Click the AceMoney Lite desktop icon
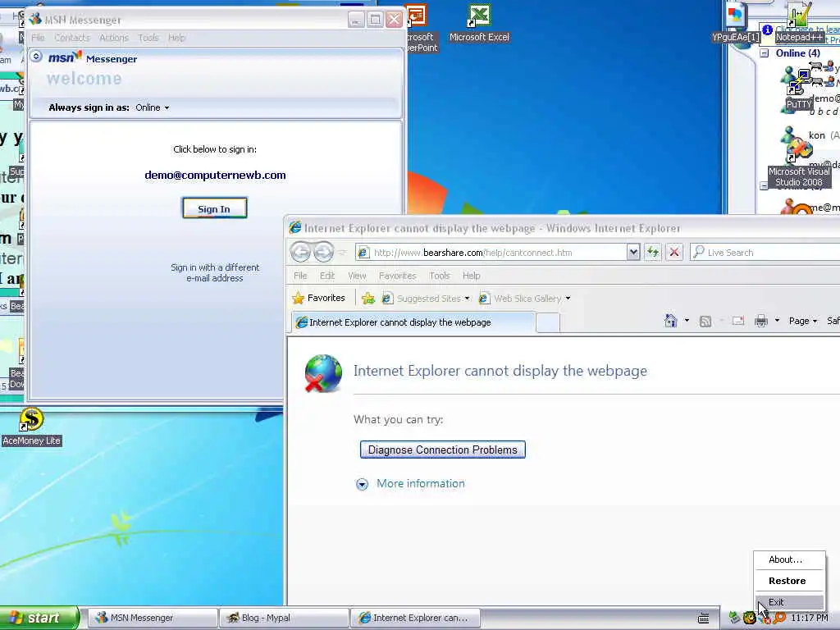 click(31, 427)
